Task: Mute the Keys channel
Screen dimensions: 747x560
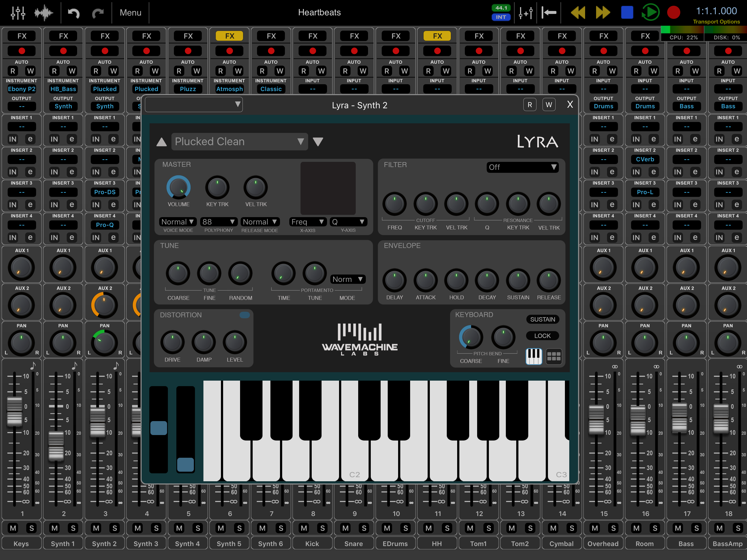Action: (x=13, y=528)
